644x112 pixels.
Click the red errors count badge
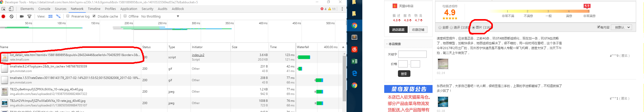point(323,9)
